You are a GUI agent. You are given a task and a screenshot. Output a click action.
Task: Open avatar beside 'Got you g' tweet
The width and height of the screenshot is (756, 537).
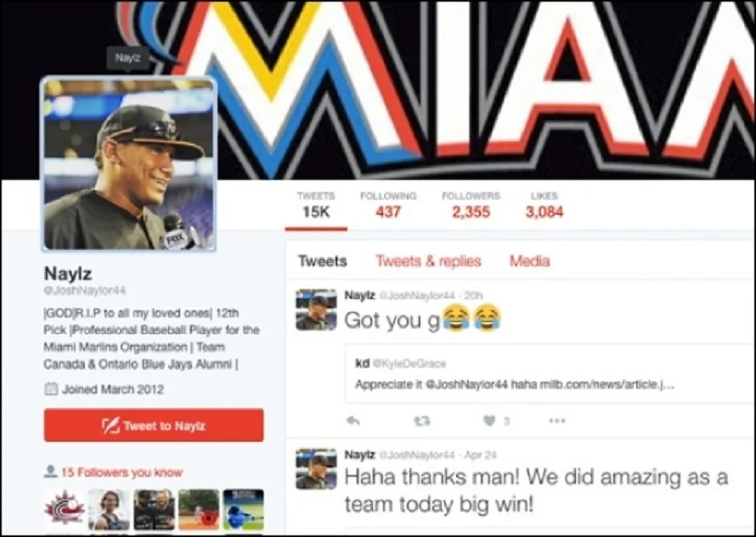[316, 310]
